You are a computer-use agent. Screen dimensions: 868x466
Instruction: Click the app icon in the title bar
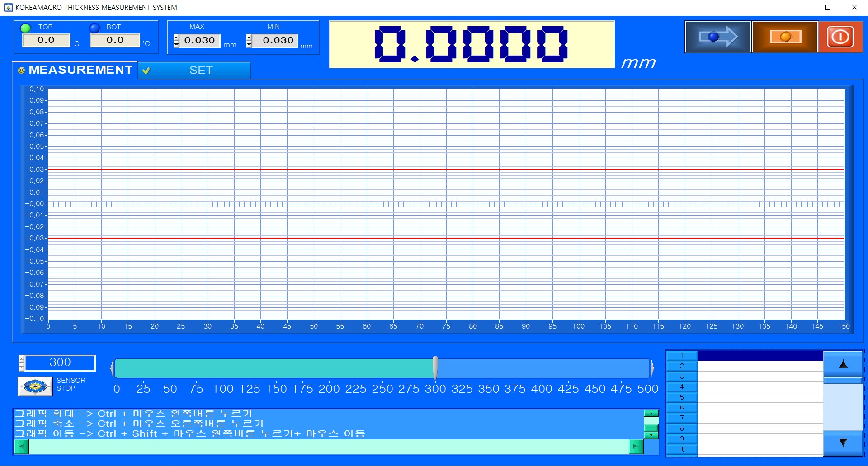click(x=8, y=7)
